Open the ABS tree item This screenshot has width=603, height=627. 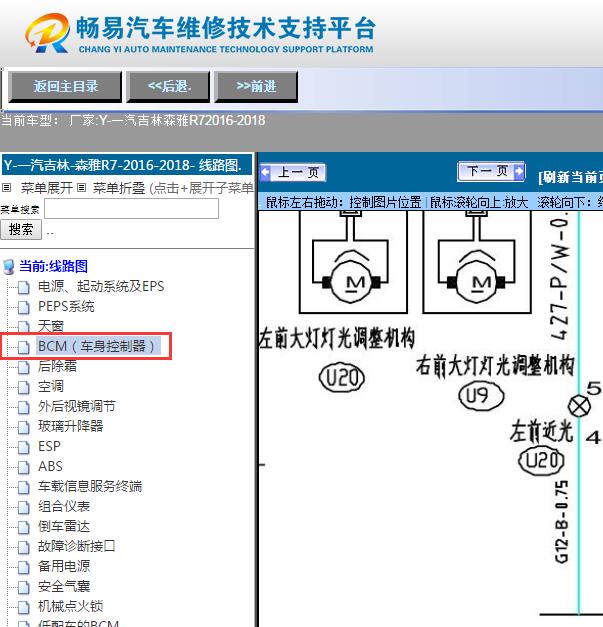pyautogui.click(x=50, y=466)
